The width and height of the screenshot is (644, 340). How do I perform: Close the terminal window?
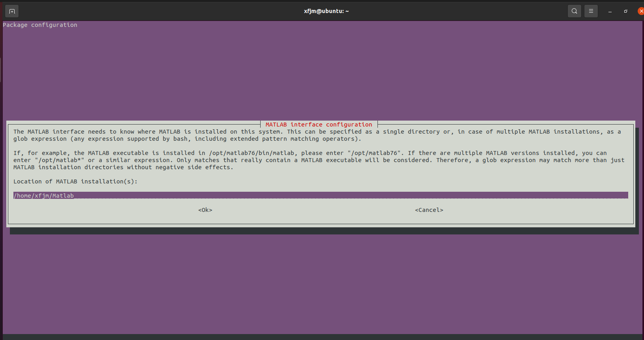(641, 11)
